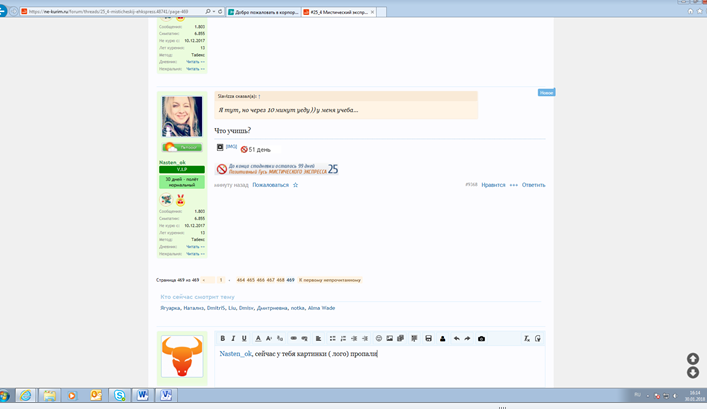Save draft using the floppy disk icon

click(428, 338)
